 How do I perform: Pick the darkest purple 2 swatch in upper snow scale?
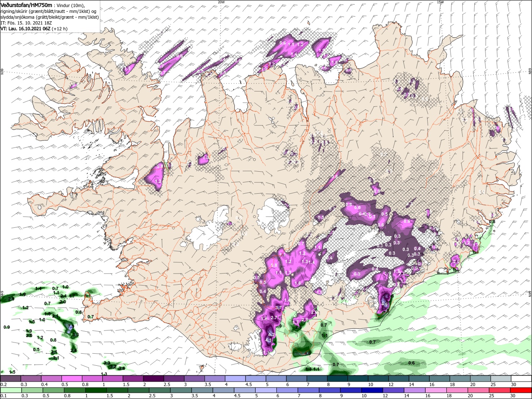tap(153, 379)
